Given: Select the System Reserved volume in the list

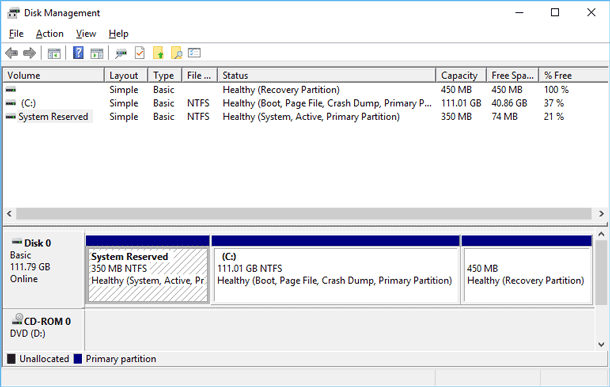Looking at the screenshot, I should point(53,117).
